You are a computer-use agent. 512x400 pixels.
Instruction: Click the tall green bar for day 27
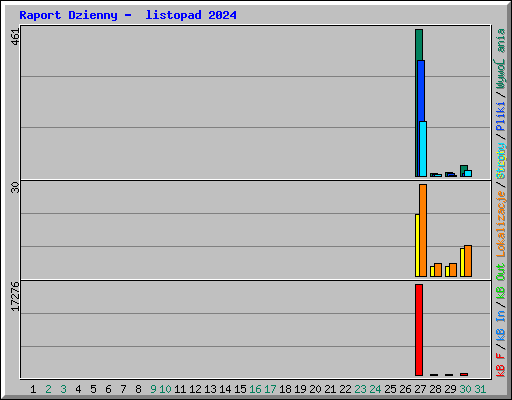point(419,45)
